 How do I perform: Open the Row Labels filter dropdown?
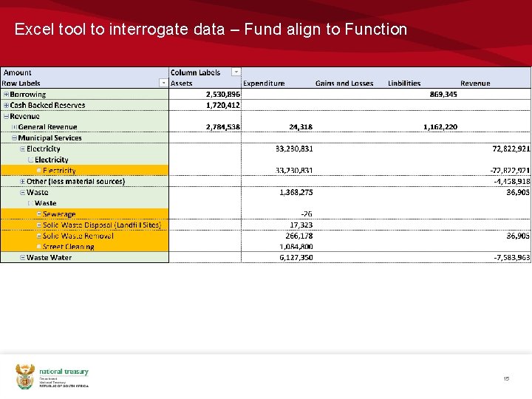[x=163, y=83]
